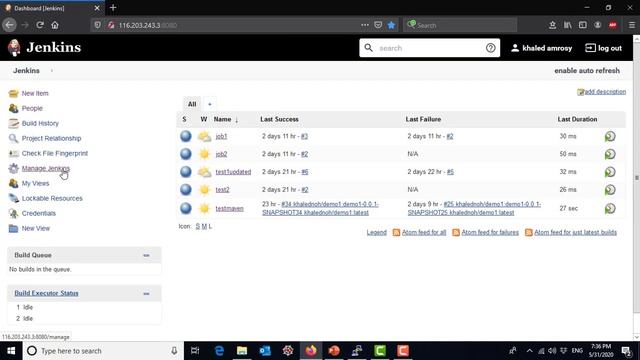This screenshot has height=360, width=640.
Task: Open the browser hamburger menu
Action: pos(631,25)
